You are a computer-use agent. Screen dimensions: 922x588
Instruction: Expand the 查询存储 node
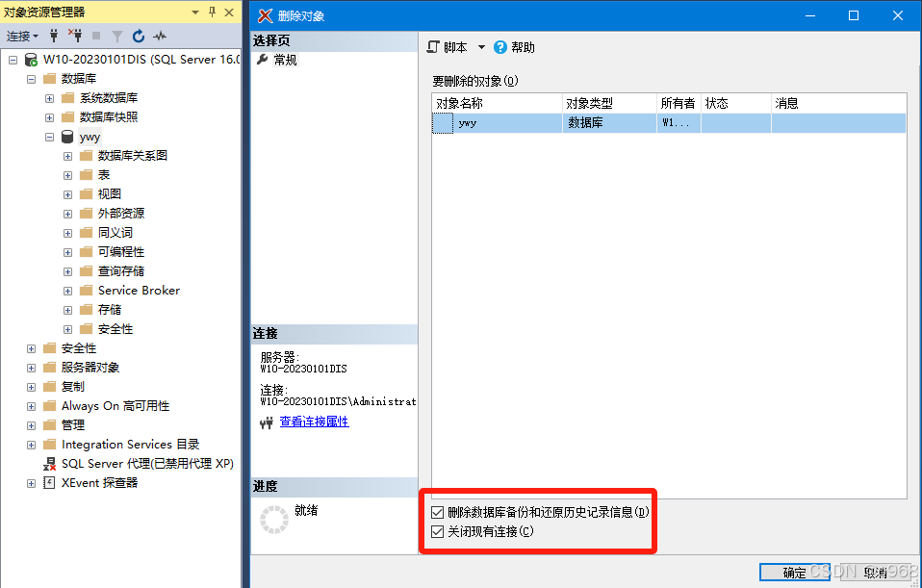[67, 271]
